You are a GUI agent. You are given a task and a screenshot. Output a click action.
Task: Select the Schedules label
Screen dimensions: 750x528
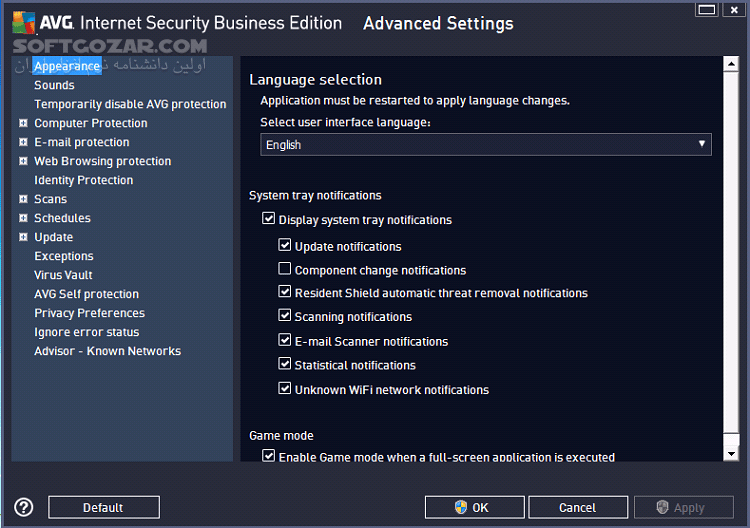[62, 218]
